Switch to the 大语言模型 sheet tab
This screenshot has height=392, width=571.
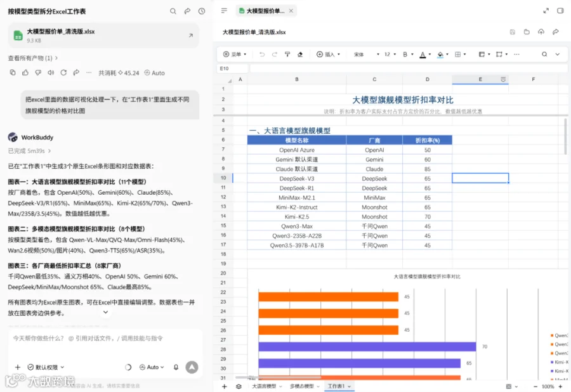pyautogui.click(x=267, y=386)
